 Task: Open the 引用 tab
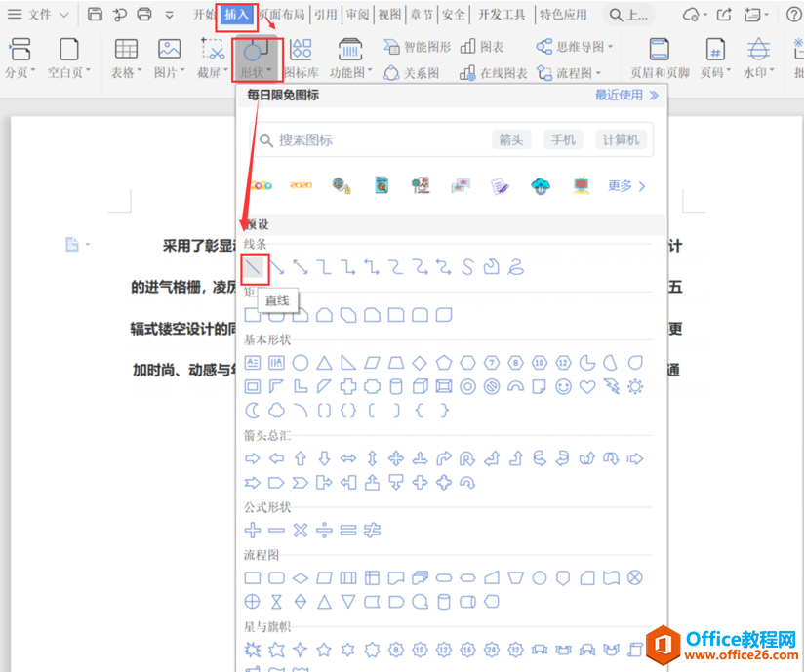click(326, 15)
